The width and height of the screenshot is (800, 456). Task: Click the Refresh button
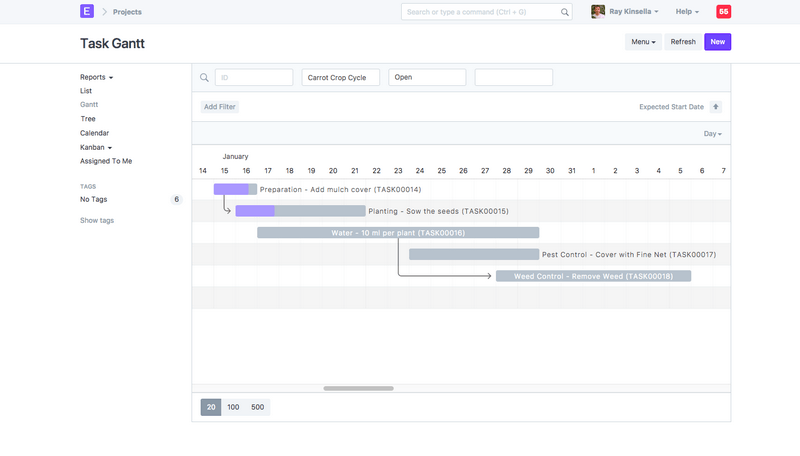point(683,42)
